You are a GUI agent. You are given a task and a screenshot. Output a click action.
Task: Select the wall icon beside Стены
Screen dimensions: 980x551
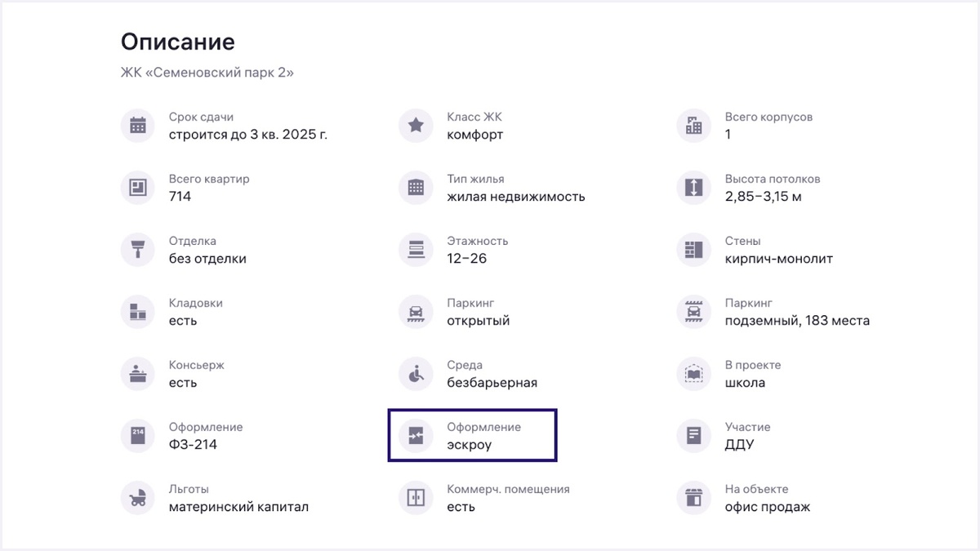tap(693, 250)
